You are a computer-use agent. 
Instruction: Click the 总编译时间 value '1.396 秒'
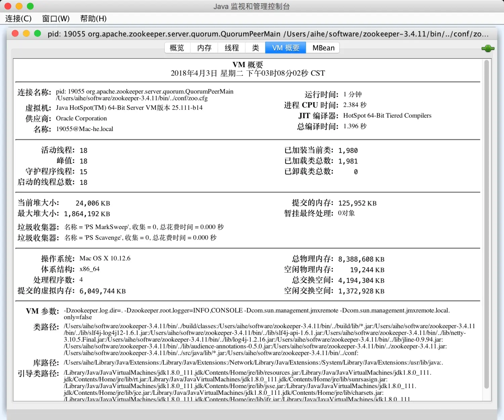click(x=355, y=126)
